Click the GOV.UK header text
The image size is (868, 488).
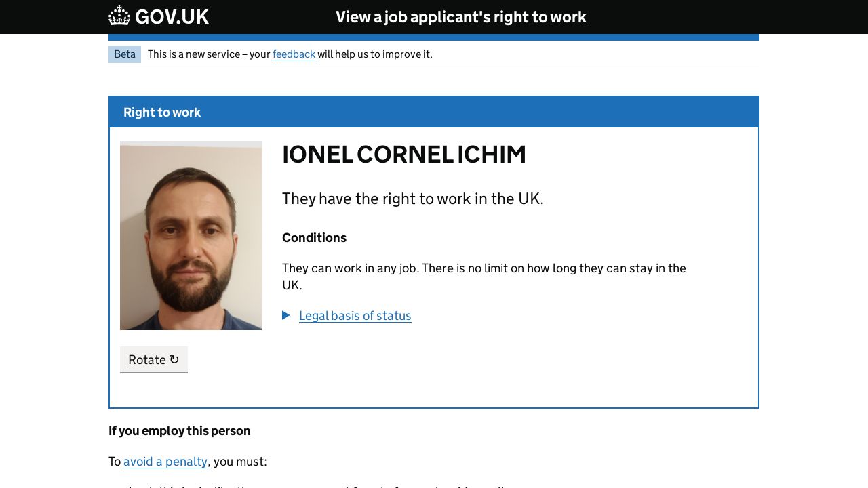pos(172,17)
